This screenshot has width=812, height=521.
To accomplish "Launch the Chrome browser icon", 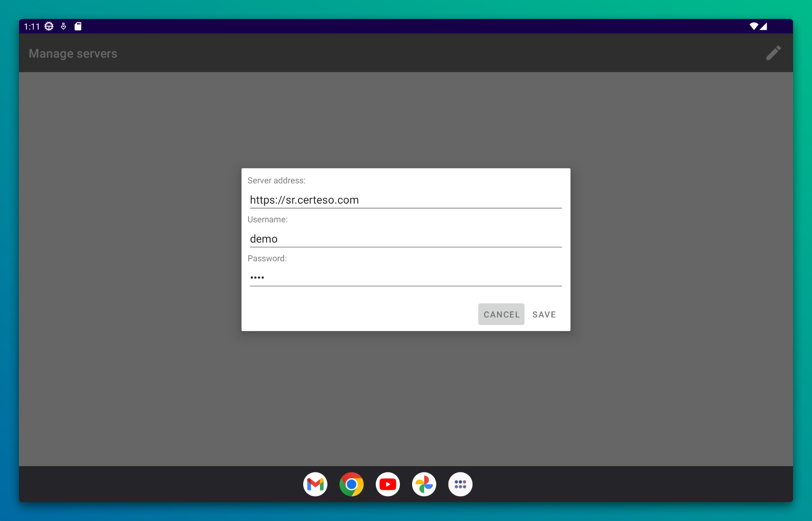I will 351,484.
